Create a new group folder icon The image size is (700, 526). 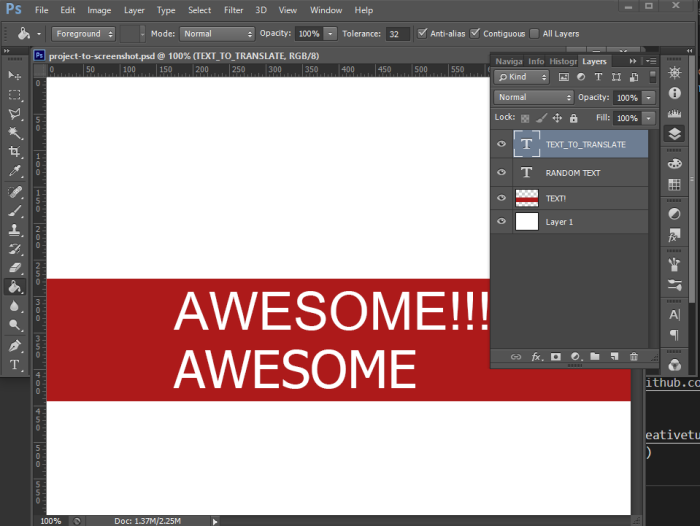point(595,356)
